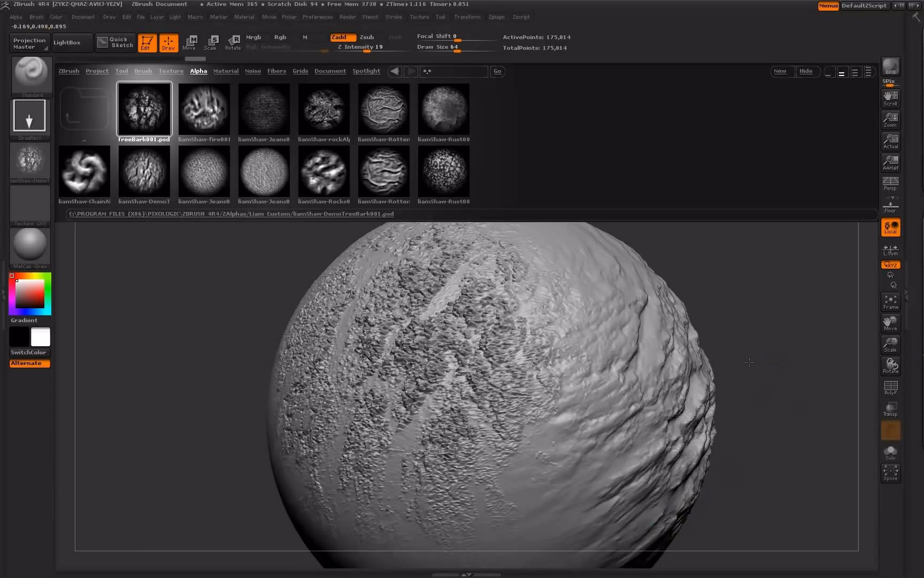
Task: Enable Zsub mode
Action: click(x=367, y=37)
